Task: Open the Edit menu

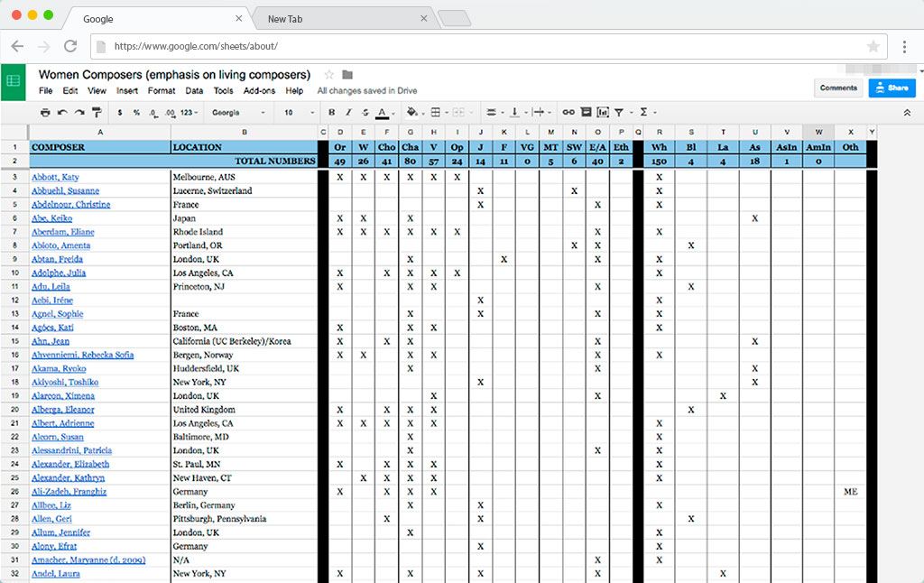Action: (x=70, y=91)
